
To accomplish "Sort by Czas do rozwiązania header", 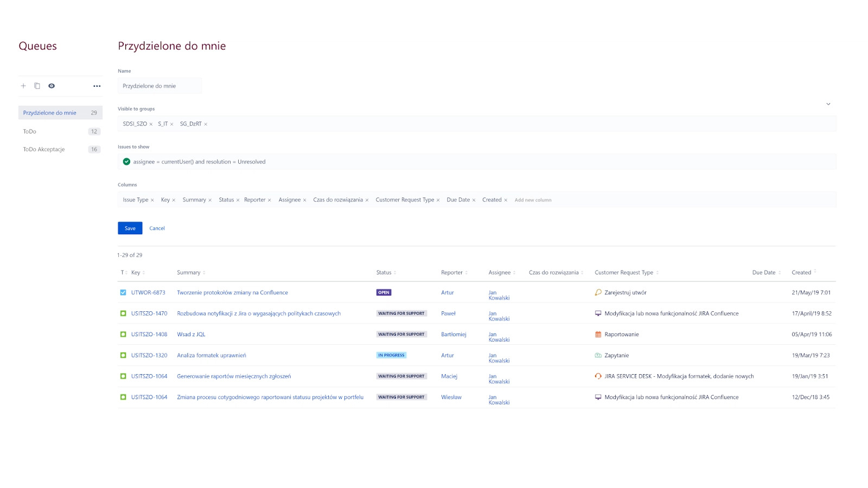I will tap(556, 273).
